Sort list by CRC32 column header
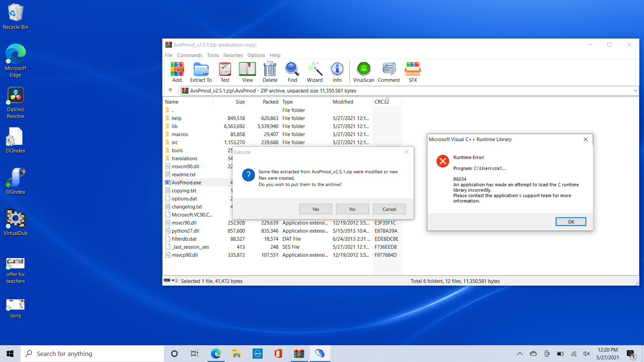 pyautogui.click(x=382, y=102)
